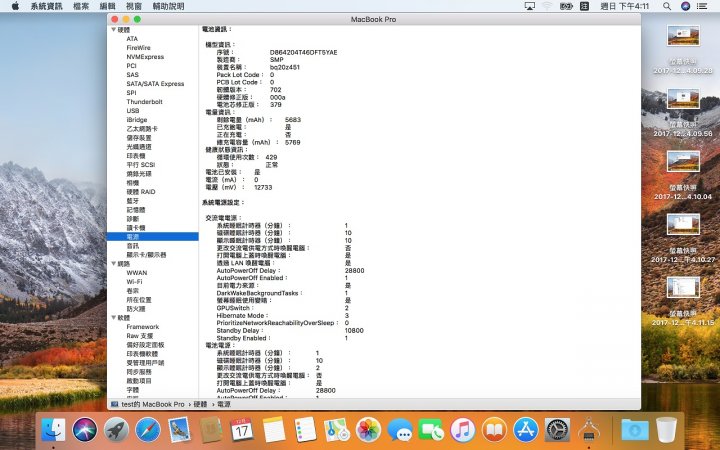Open iTunes music note icon
Screen dimensions: 720x450
[x=462, y=430]
